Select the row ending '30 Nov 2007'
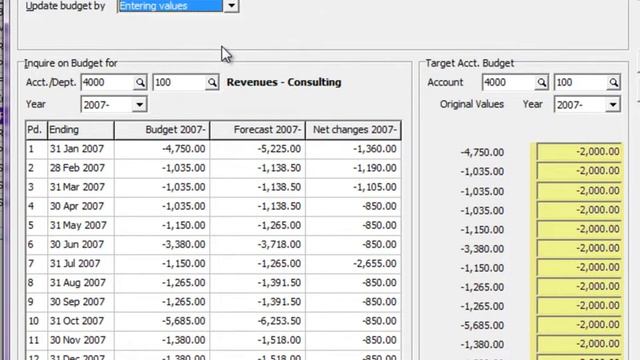Viewport: 640px width, 360px height. [x=213, y=341]
